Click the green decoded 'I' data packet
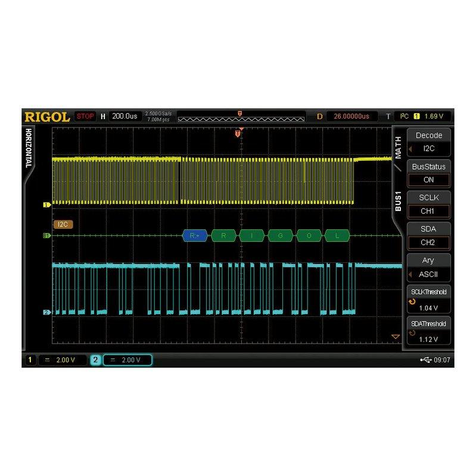Screen dimensions: 476x476 coord(251,235)
